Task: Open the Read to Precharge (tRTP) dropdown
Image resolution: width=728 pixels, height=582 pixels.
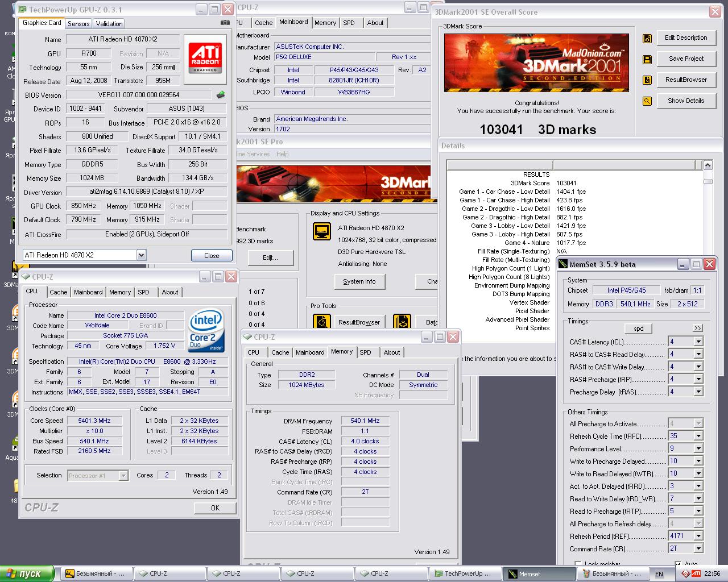Action: tap(698, 511)
